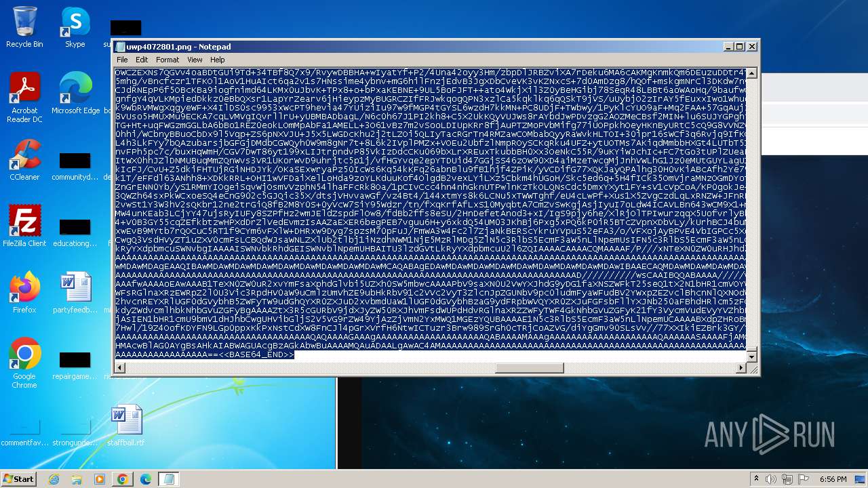Open the partyfeedb... Word document icon

(x=75, y=292)
